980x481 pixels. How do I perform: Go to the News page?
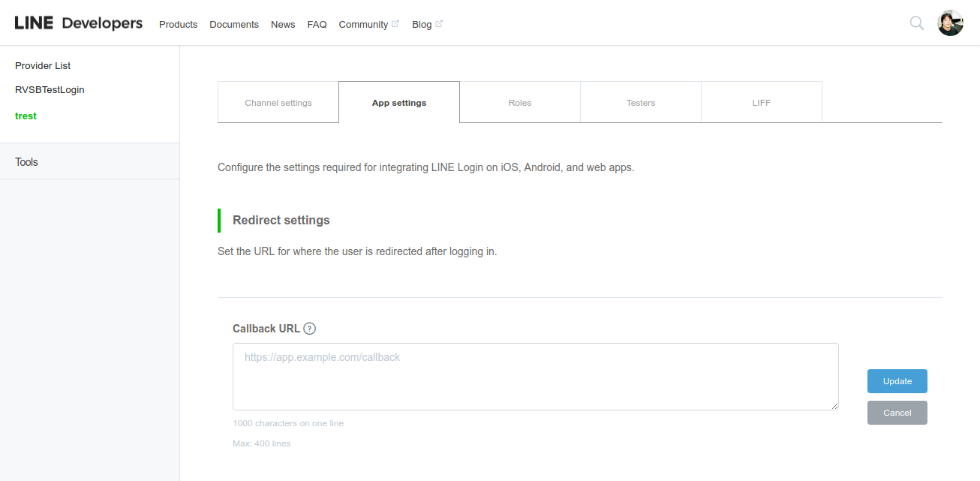283,24
